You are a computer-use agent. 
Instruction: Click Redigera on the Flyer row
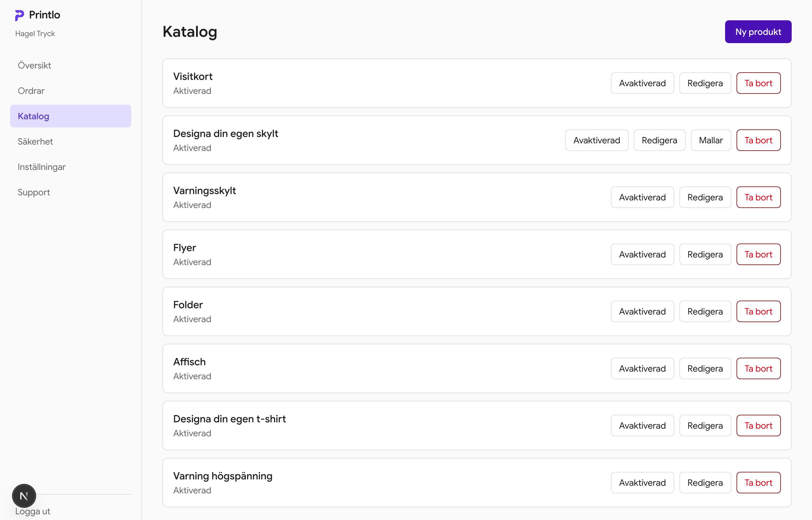pyautogui.click(x=705, y=254)
